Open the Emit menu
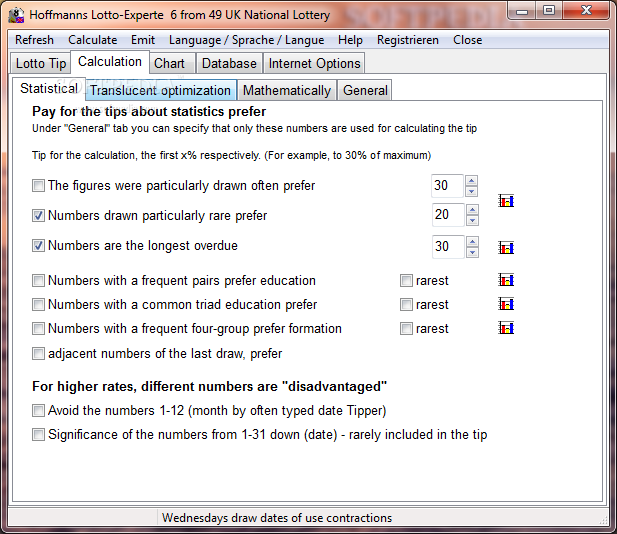The image size is (617, 534). coord(143,40)
